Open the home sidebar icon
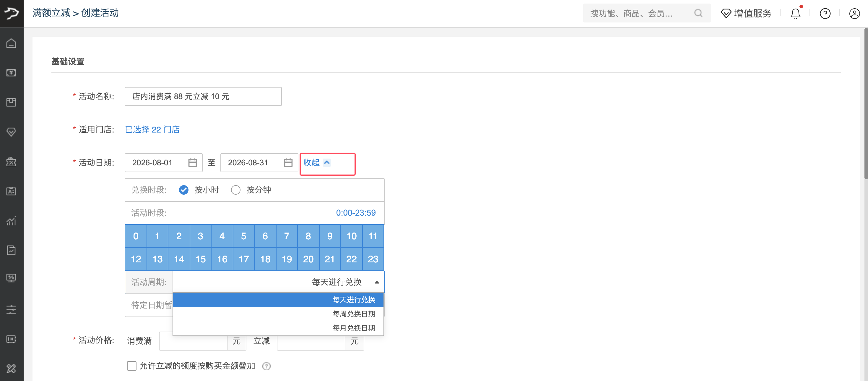Screen dimensions: 868x381 pos(12,43)
